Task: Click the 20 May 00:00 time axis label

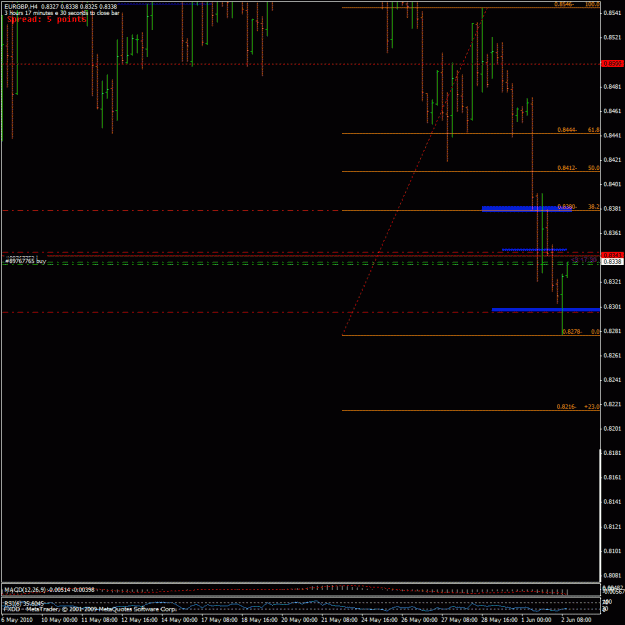Action: coord(299,620)
